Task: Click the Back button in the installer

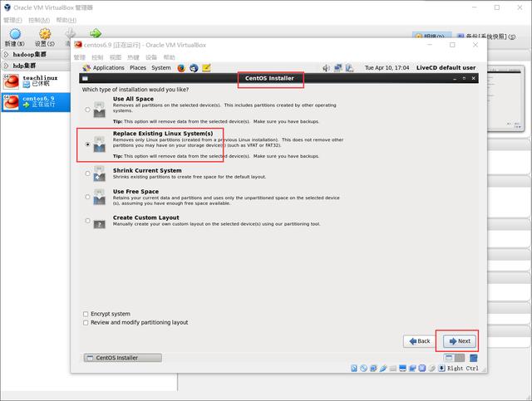Action: (x=419, y=341)
